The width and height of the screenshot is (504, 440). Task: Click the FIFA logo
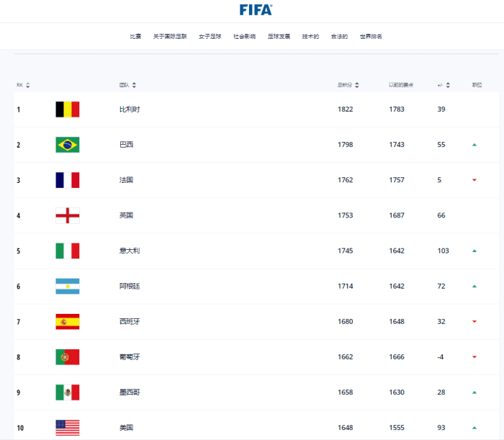pyautogui.click(x=256, y=10)
